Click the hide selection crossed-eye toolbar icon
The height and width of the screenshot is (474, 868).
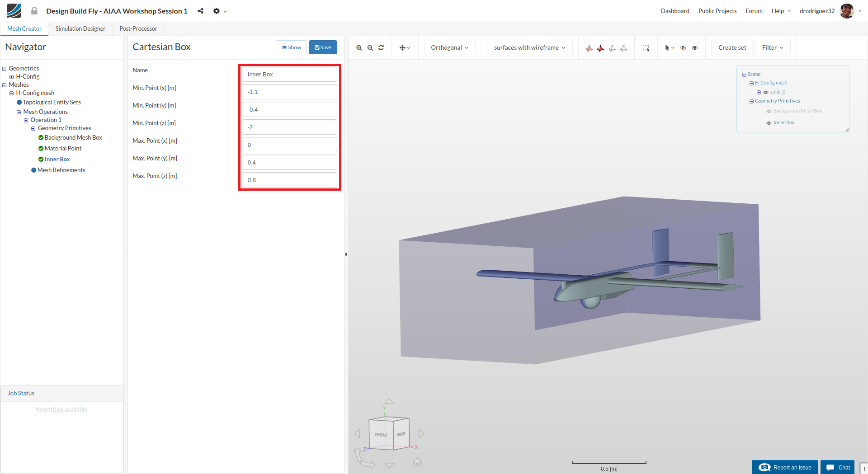pos(683,48)
